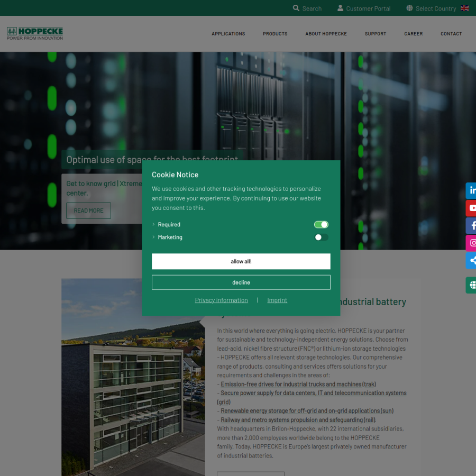
Task: Click the blue share sidebar icon
Action: click(471, 260)
